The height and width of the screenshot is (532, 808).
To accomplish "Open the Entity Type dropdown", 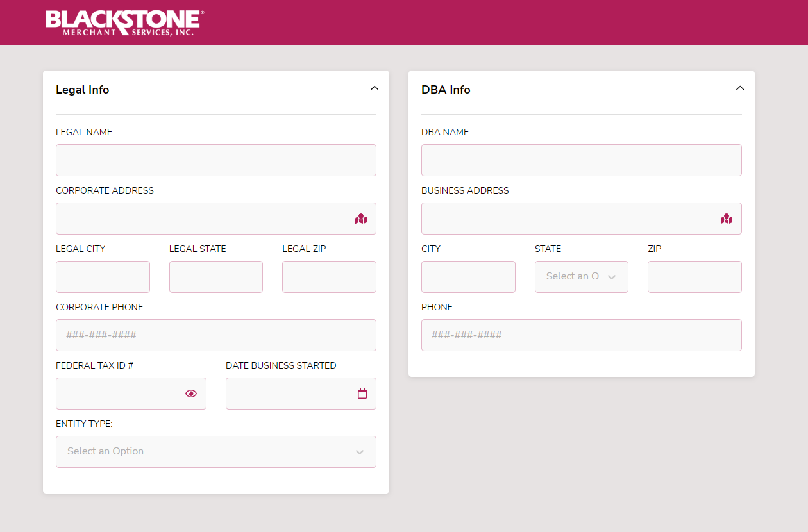I will click(x=215, y=452).
